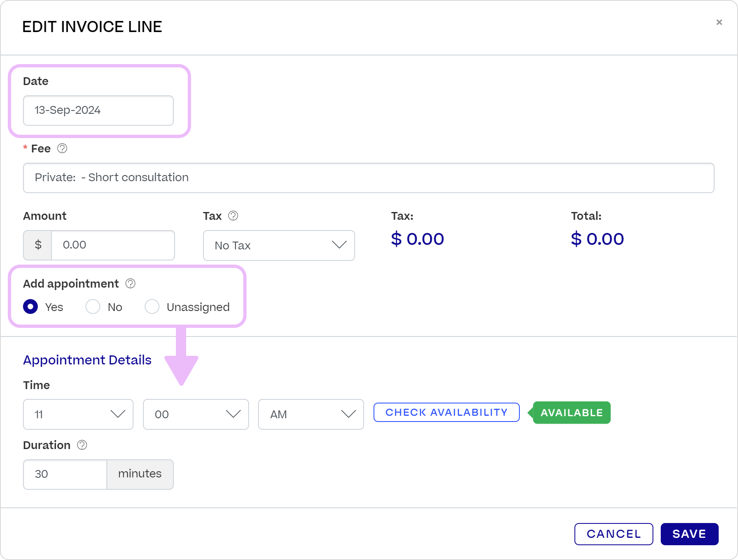
Task: Click the dollar sign prefix of Amount
Action: coord(38,245)
